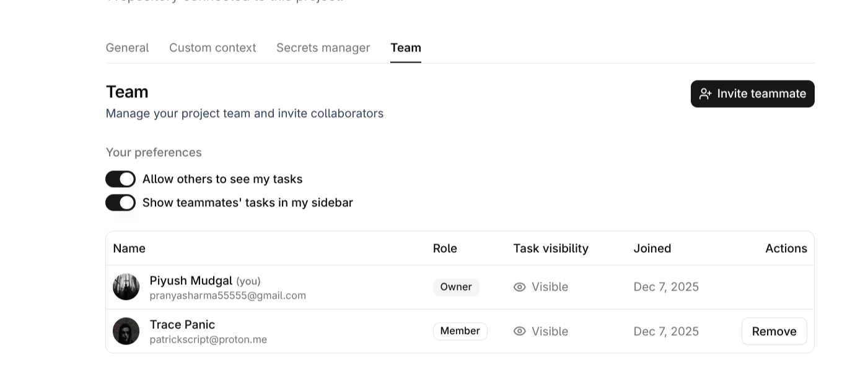Image resolution: width=868 pixels, height=368 pixels.
Task: Click the eye icon in Trace Panic's row
Action: 520,331
